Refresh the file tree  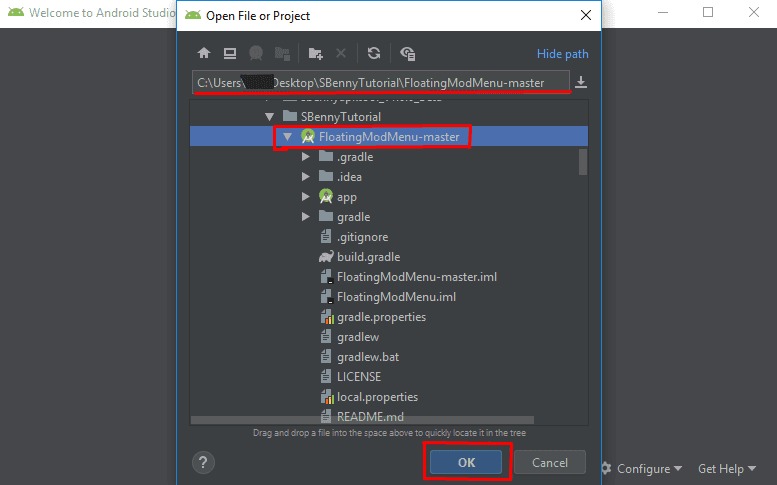pyautogui.click(x=374, y=53)
